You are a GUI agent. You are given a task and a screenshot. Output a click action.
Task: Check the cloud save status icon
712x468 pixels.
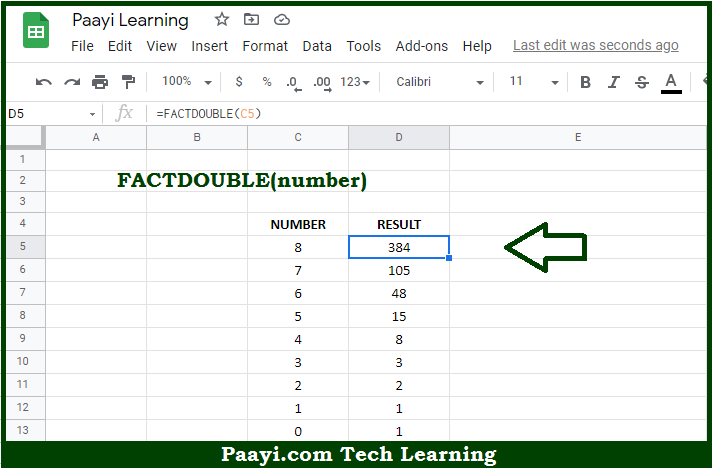282,20
